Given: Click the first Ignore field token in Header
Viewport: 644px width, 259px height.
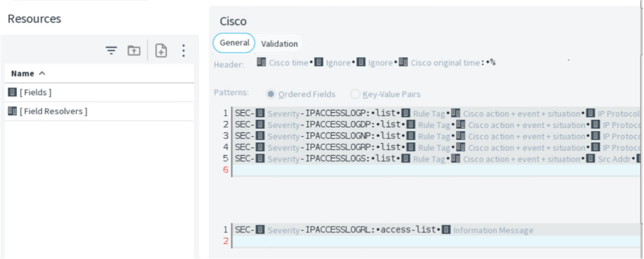Looking at the screenshot, I should [337, 63].
